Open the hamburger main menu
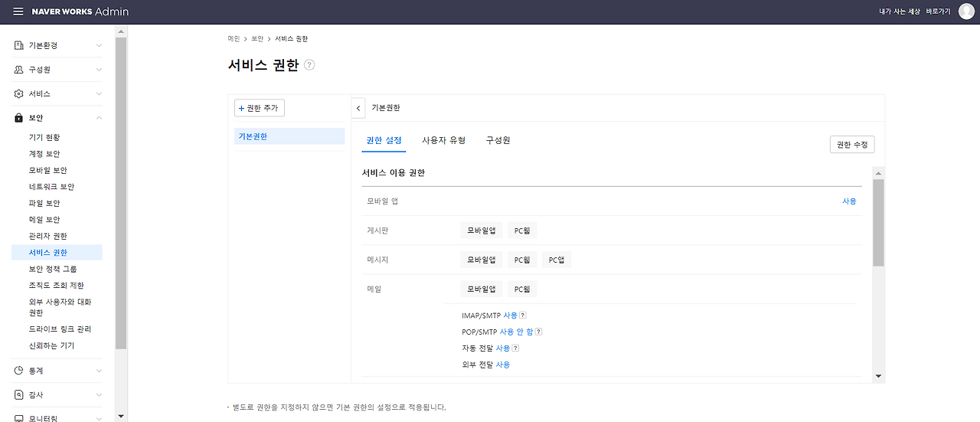The width and height of the screenshot is (980, 422). click(x=18, y=11)
